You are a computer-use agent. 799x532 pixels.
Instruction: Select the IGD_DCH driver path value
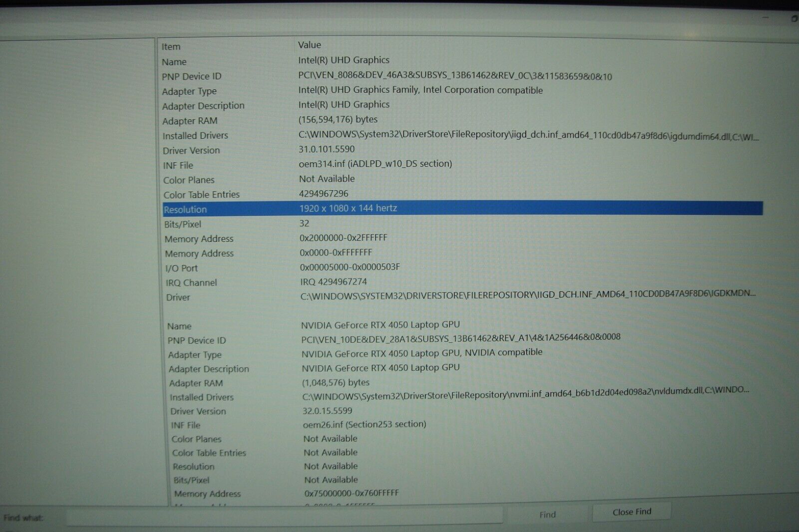[528, 294]
